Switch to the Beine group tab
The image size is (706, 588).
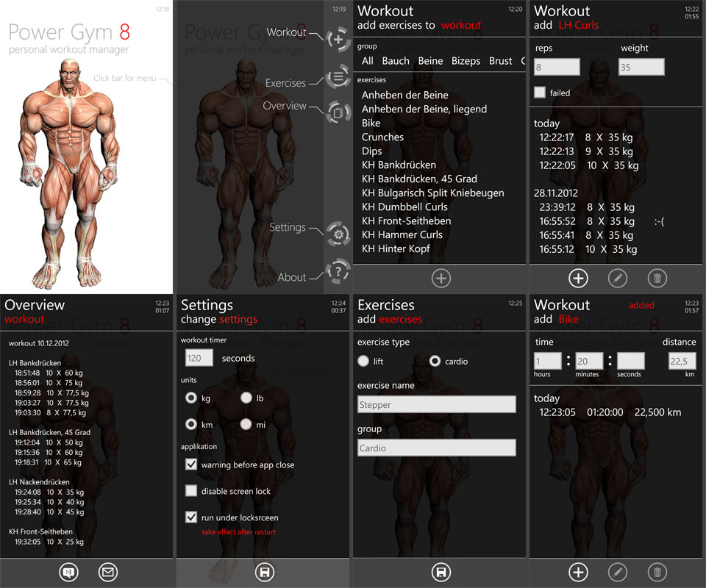430,61
